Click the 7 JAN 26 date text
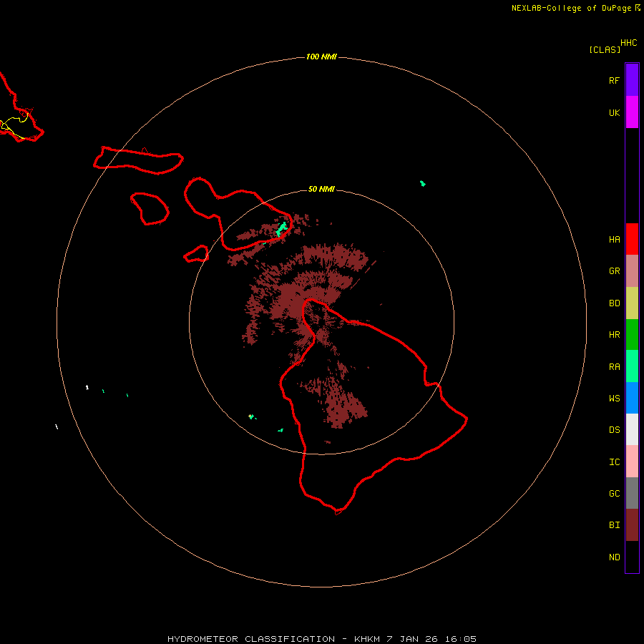Screen dimensions: 644x644 [x=412, y=639]
